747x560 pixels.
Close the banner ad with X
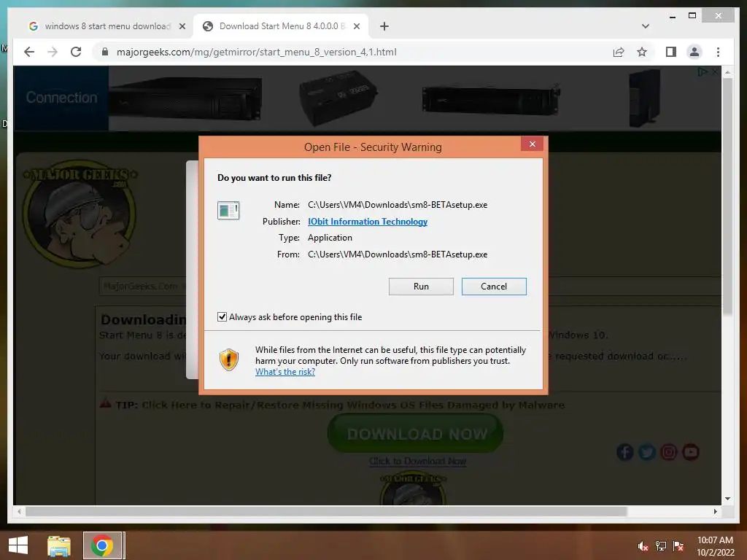coord(715,72)
